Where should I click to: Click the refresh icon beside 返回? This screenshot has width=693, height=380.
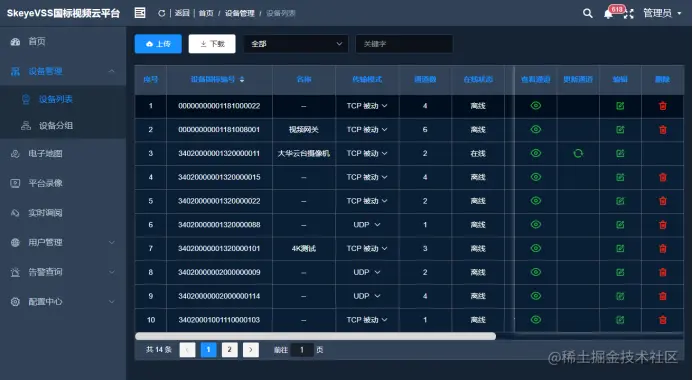click(161, 13)
